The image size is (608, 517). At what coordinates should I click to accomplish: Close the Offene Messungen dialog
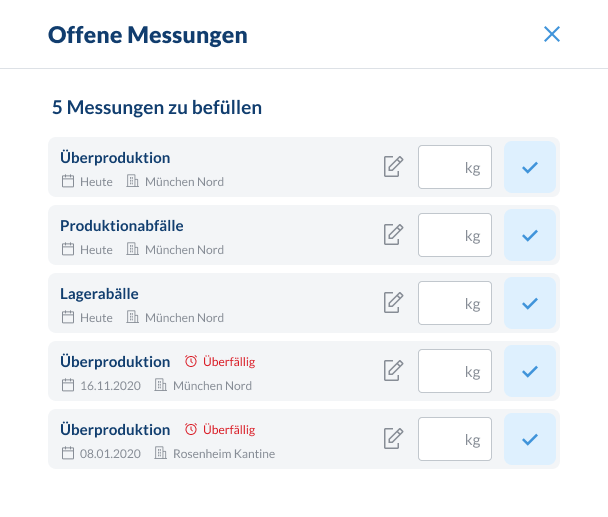coord(551,34)
